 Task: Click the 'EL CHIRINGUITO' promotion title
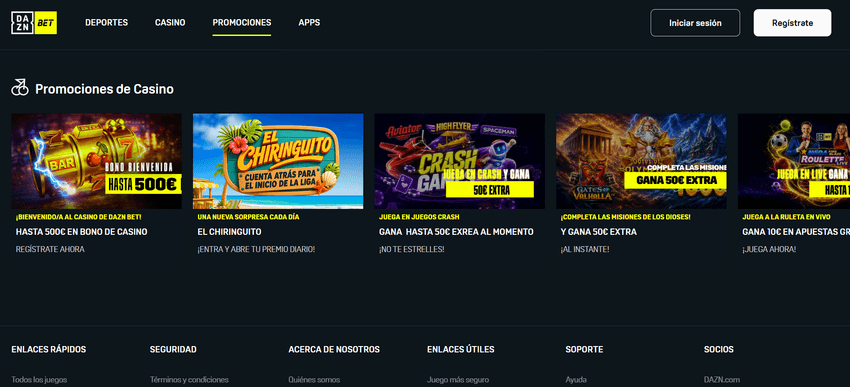coord(229,232)
